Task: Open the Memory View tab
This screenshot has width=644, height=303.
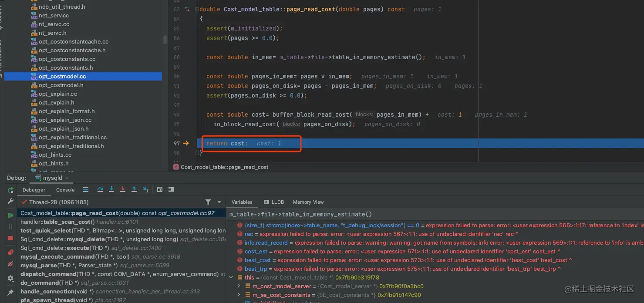Action: [308, 202]
